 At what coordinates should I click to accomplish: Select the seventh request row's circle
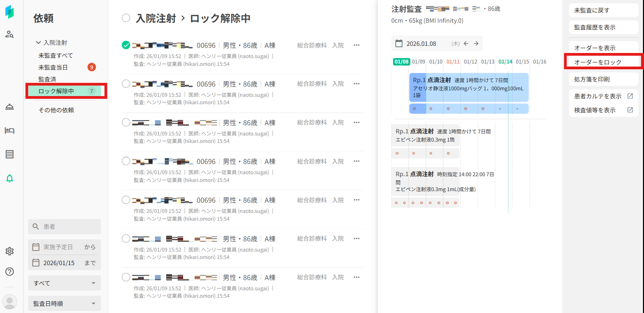126,277
